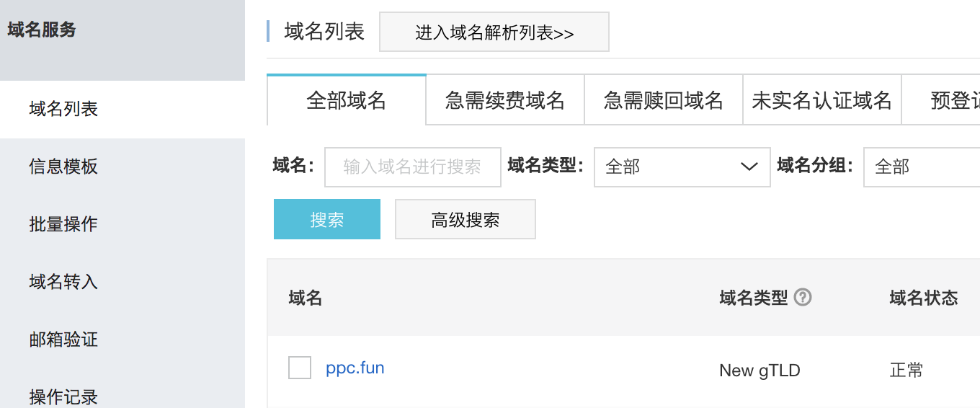
Task: Expand the 域名分组 dropdown
Action: 921,167
